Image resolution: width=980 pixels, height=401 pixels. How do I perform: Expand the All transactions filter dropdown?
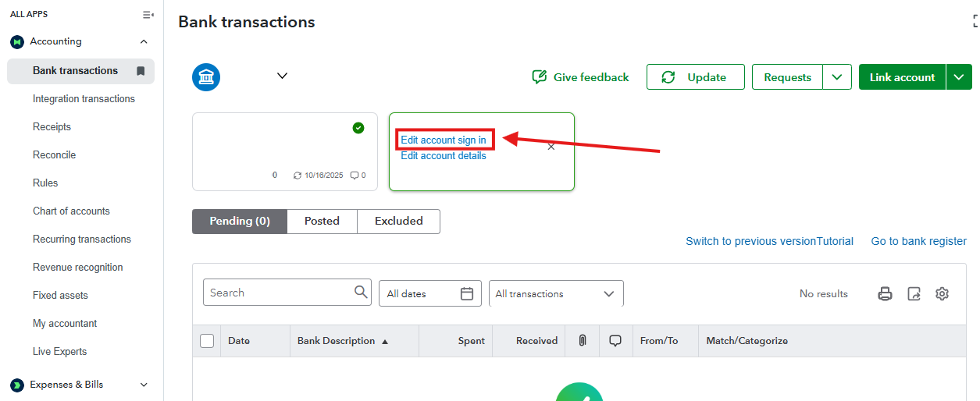pyautogui.click(x=609, y=294)
